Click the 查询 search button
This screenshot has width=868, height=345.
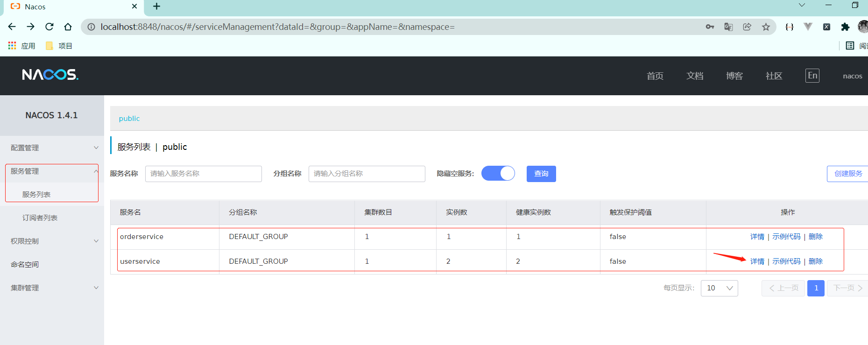541,174
